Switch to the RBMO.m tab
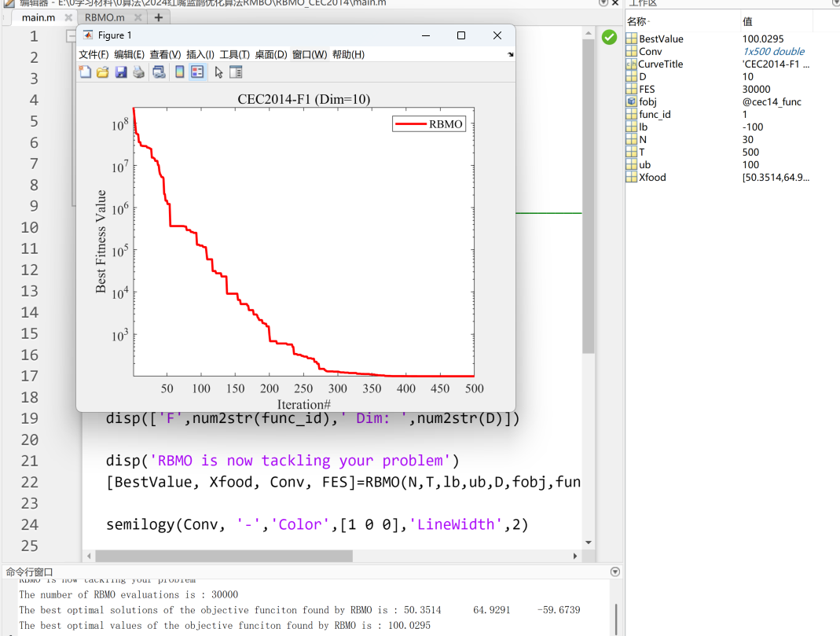 [x=105, y=17]
